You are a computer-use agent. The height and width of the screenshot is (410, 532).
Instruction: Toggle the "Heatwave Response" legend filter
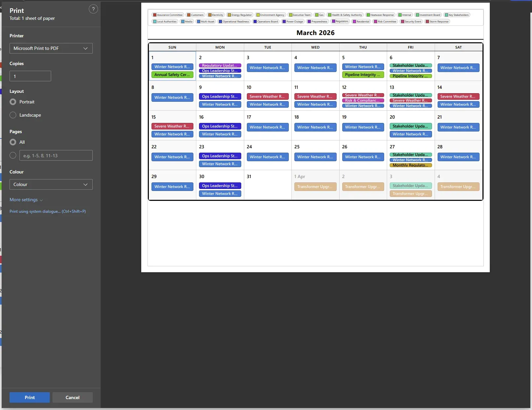[380, 15]
